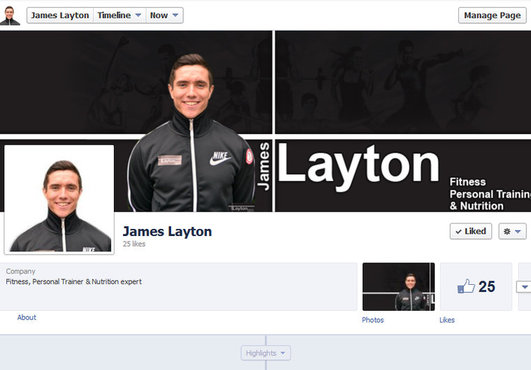Image resolution: width=531 pixels, height=370 pixels.
Task: Open the About link
Action: tap(27, 318)
